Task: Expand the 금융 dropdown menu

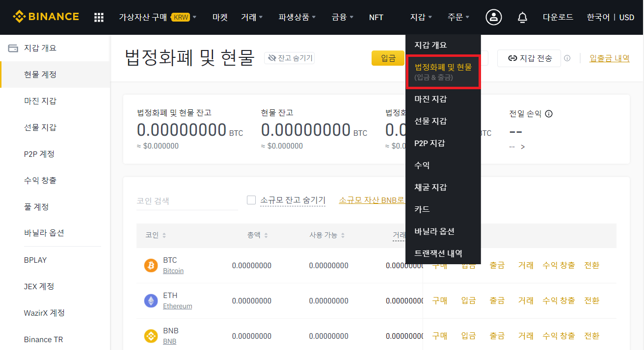Action: (343, 17)
